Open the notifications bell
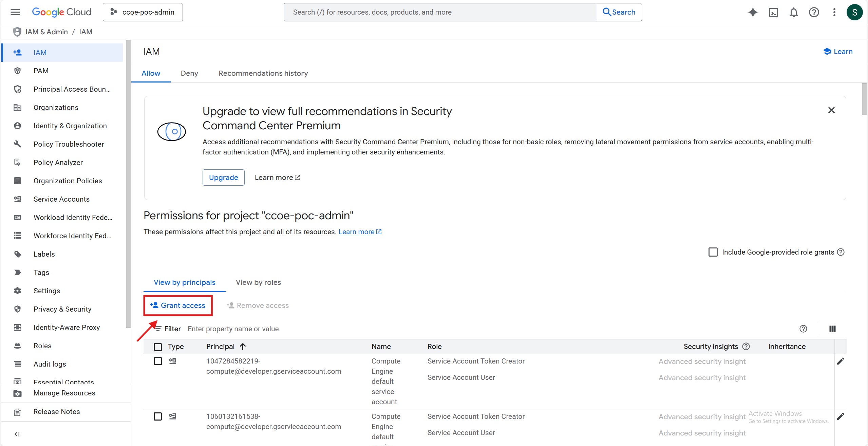Screen dimensions: 868x446 point(793,12)
